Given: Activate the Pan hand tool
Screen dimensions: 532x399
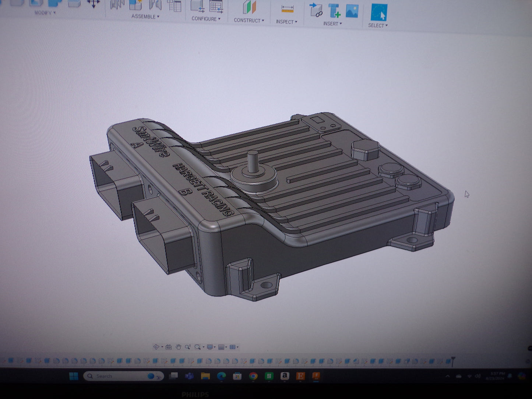Looking at the screenshot, I should [178, 347].
